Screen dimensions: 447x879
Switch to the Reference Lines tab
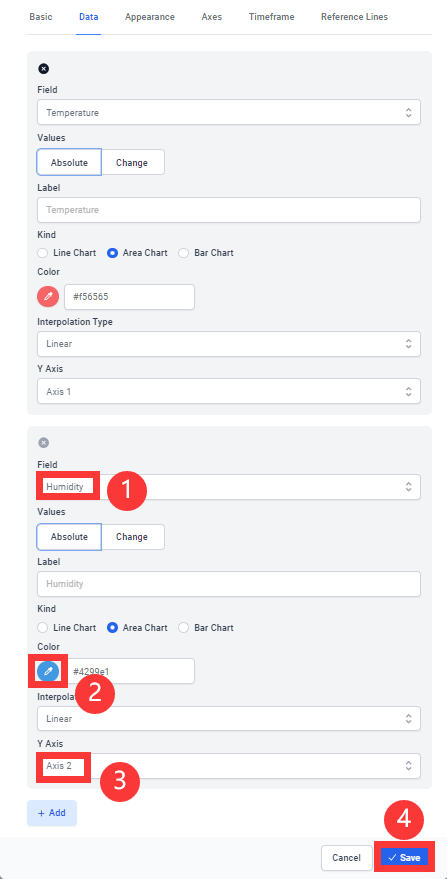point(354,17)
